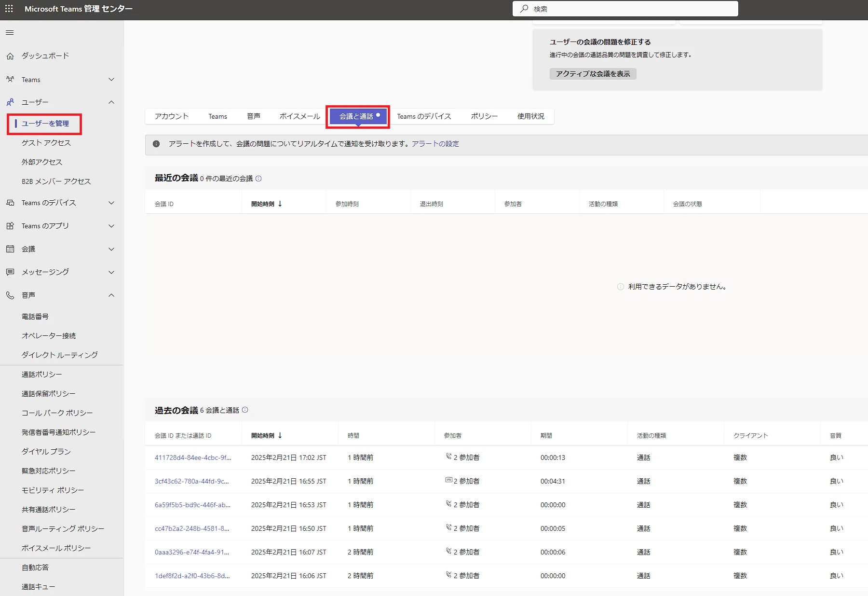Image resolution: width=868 pixels, height=596 pixels.
Task: Open call ID 1def8f2d-a2f0-43b6-8d...
Action: click(192, 576)
